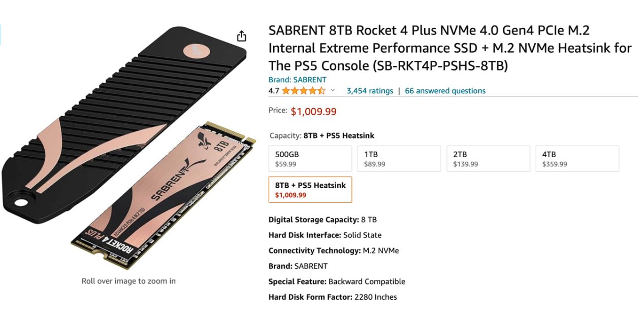
Task: Select the 8TB + PS5 Heatsink option
Action: pos(310,190)
